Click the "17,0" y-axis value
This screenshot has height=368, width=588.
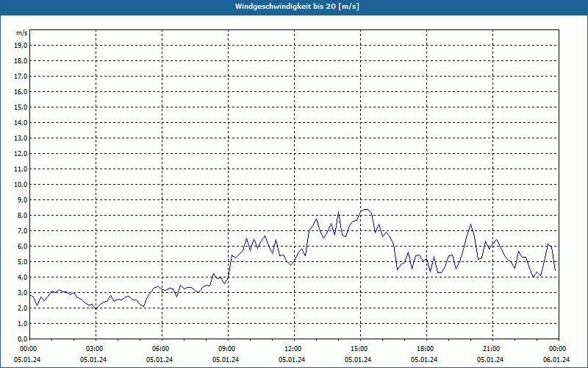(x=21, y=77)
